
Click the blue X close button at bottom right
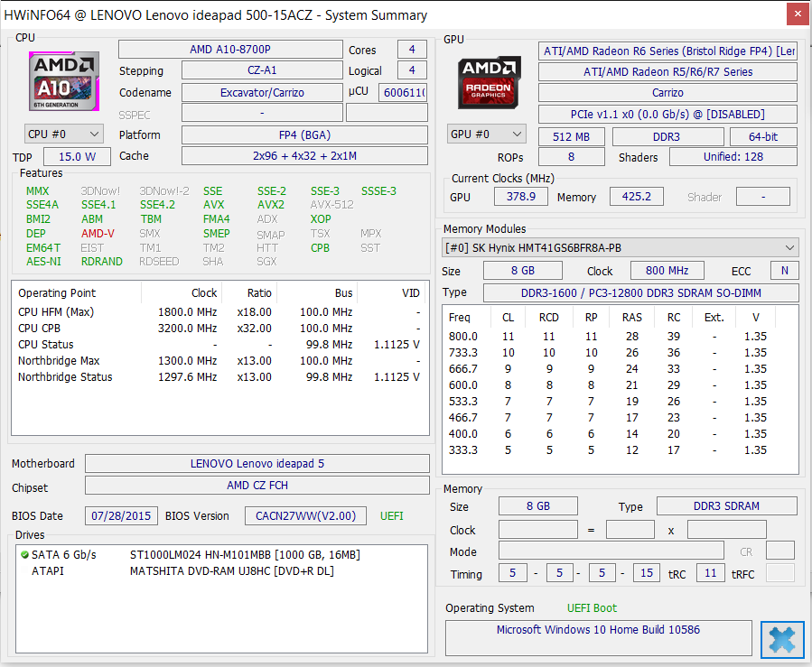(x=782, y=640)
